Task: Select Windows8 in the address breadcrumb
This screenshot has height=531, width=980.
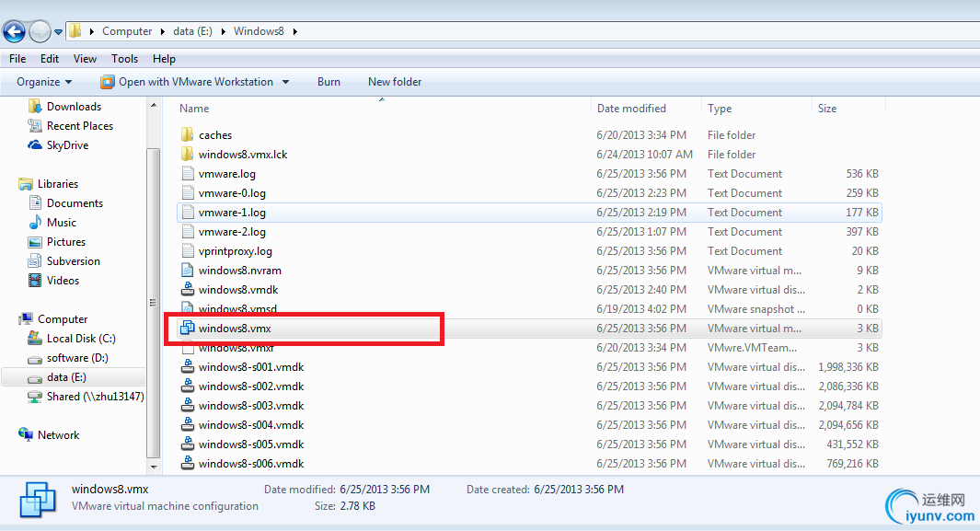Action: coord(259,31)
